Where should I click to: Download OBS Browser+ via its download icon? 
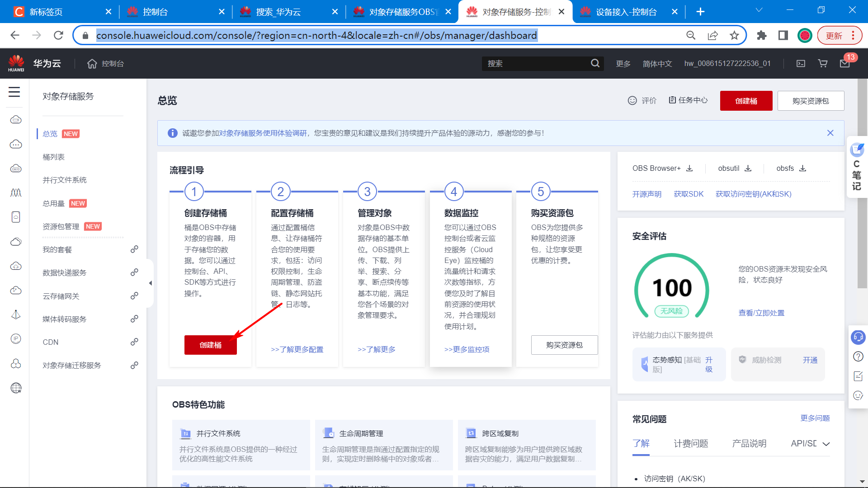(x=689, y=168)
